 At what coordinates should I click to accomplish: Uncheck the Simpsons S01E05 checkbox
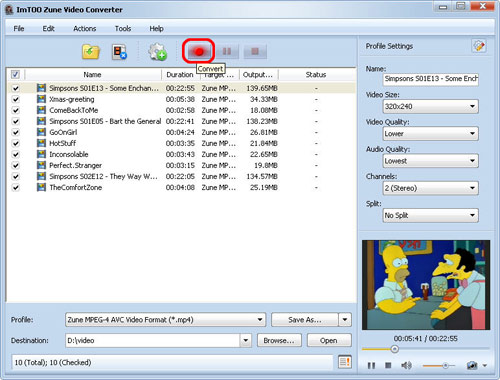pos(15,121)
